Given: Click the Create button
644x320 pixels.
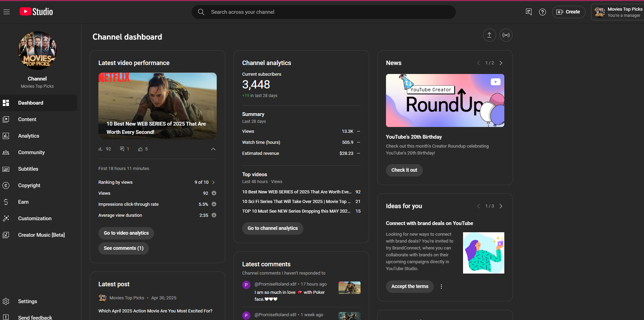Looking at the screenshot, I should (569, 12).
